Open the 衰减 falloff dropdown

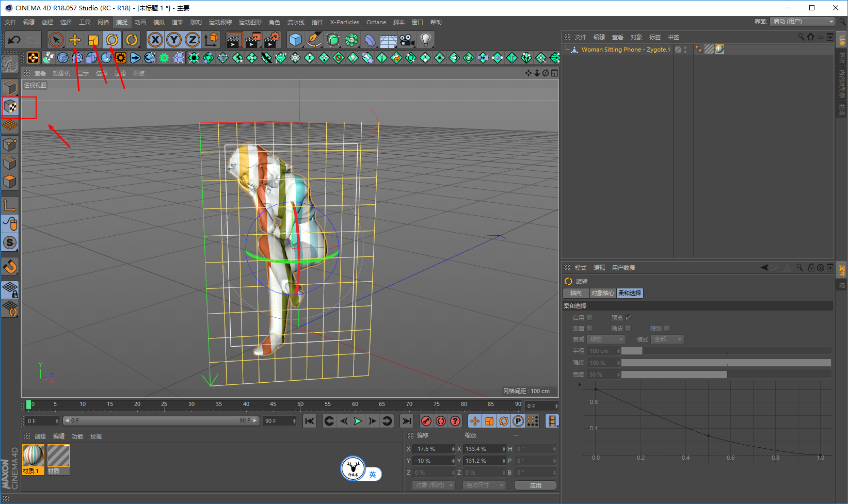pyautogui.click(x=606, y=339)
